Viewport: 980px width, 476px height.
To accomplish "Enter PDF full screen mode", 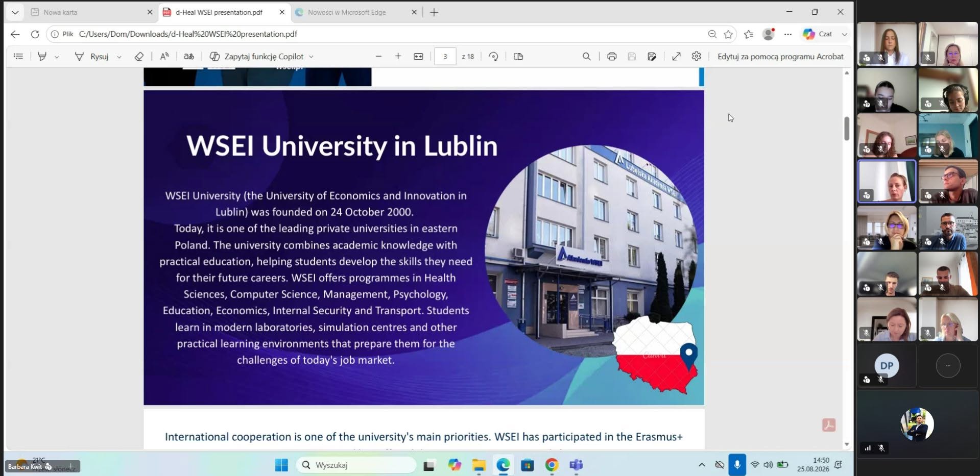I will pos(677,57).
